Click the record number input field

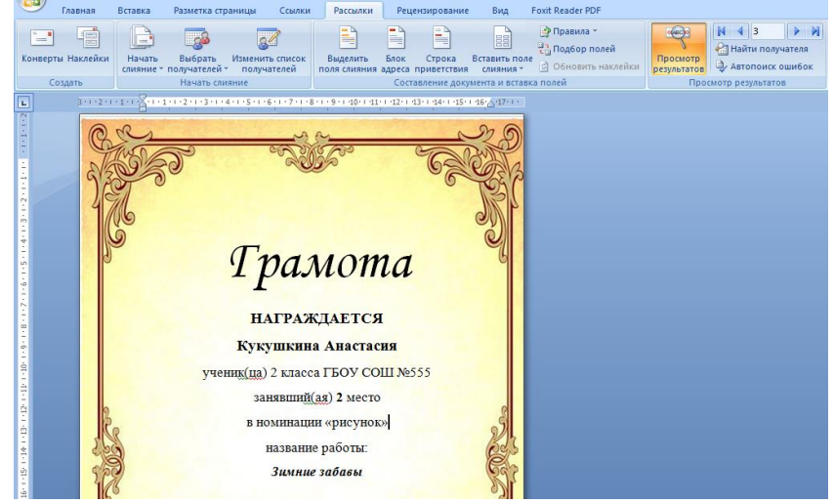click(x=768, y=32)
